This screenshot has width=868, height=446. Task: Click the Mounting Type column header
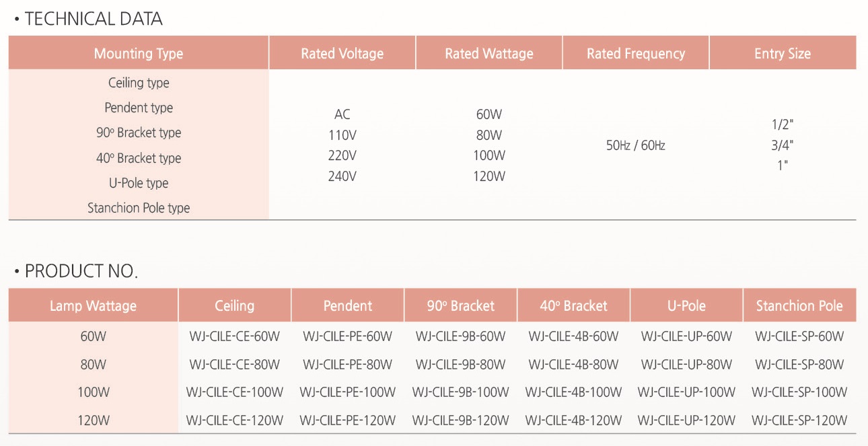[x=139, y=54]
